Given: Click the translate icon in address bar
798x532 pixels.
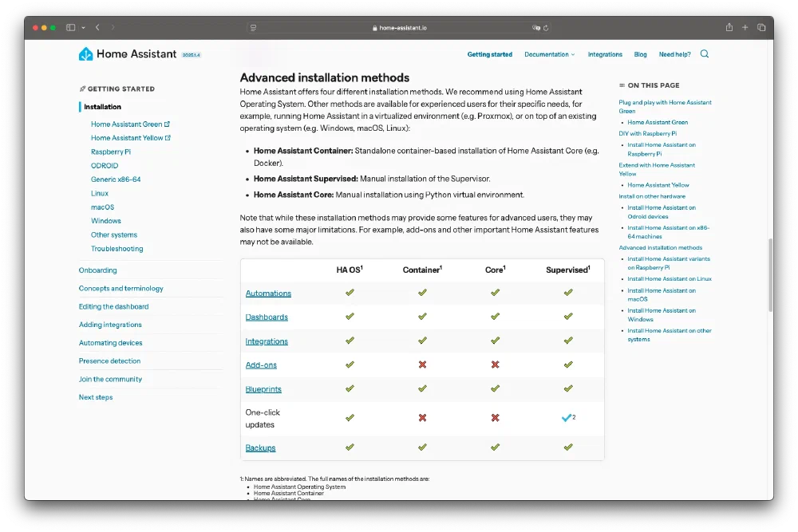Looking at the screenshot, I should click(x=536, y=27).
